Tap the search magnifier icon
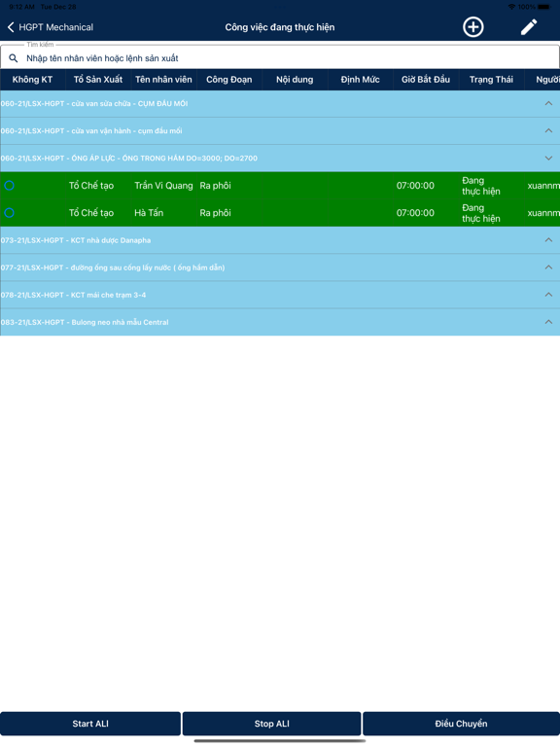The height and width of the screenshot is (747, 560). click(x=14, y=58)
